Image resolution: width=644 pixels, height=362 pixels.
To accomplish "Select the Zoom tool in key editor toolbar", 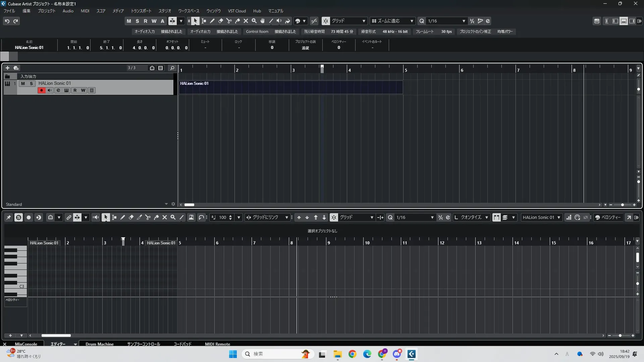I will point(173,217).
